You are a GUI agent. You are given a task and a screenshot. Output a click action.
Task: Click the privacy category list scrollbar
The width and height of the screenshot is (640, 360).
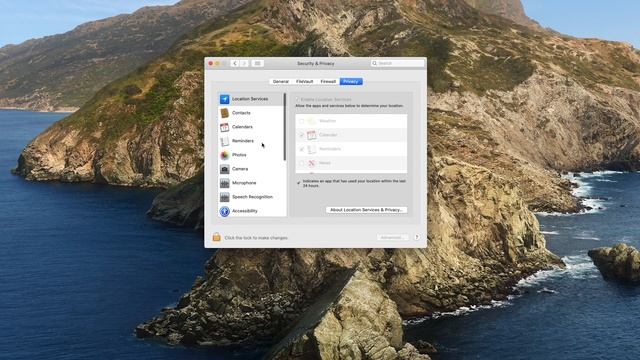pyautogui.click(x=284, y=127)
